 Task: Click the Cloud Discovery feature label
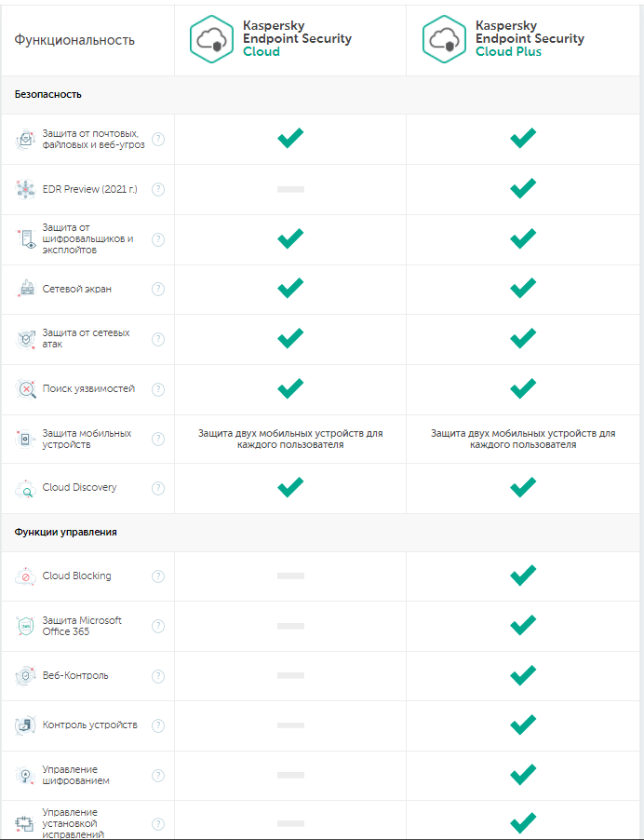(x=79, y=488)
